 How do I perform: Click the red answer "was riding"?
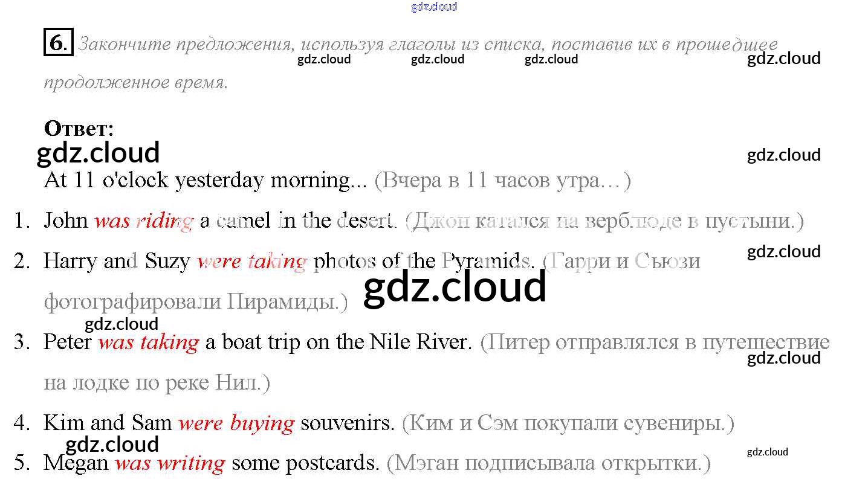pyautogui.click(x=143, y=221)
